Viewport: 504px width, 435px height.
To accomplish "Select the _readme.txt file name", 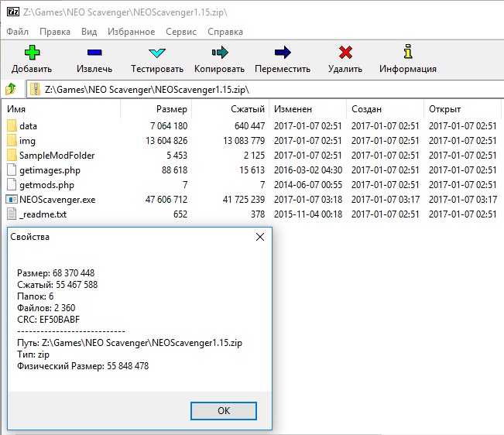I will click(x=43, y=214).
